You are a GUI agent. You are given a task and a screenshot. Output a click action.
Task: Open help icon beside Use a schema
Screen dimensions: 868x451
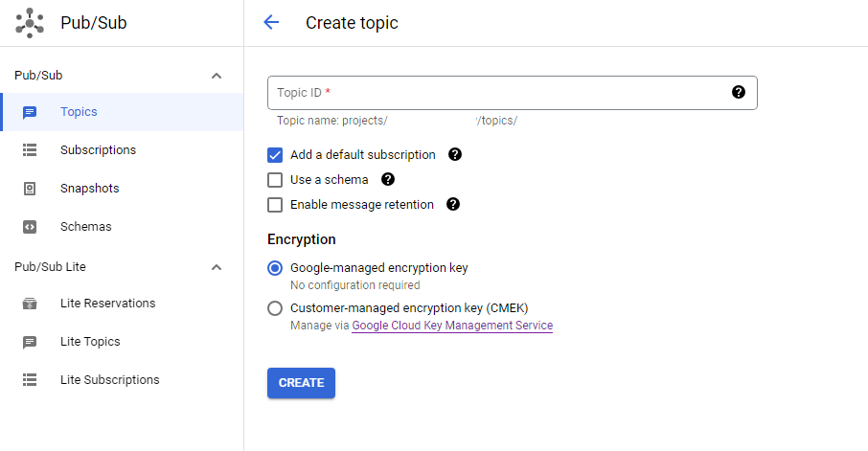tap(388, 179)
